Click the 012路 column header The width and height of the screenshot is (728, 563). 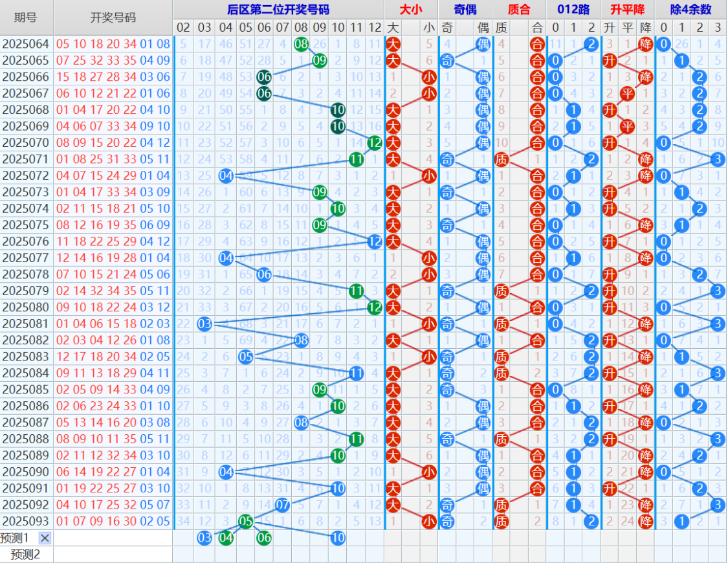[573, 9]
